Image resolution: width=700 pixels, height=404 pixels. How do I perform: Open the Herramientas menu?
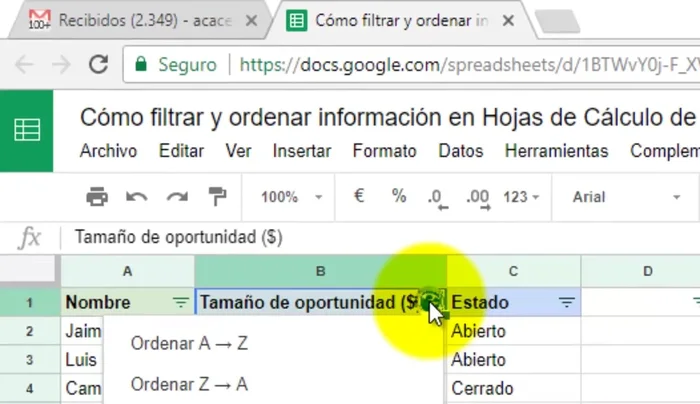[x=556, y=151]
